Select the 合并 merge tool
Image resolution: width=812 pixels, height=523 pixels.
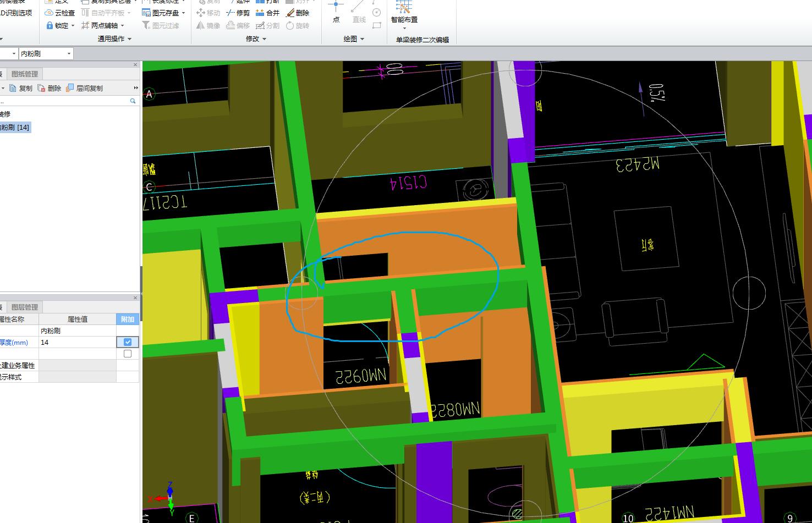267,13
